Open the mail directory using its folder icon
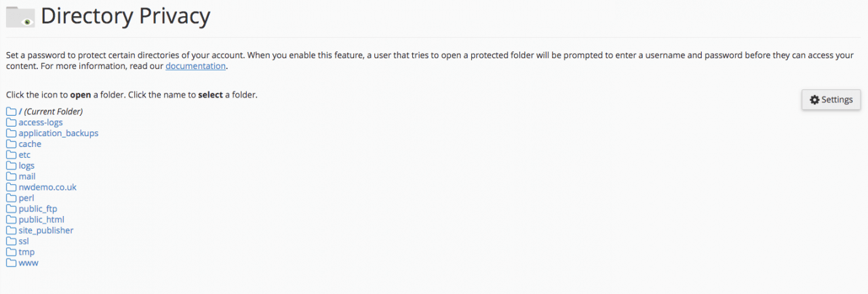Screen dimensions: 868x294 pos(11,177)
